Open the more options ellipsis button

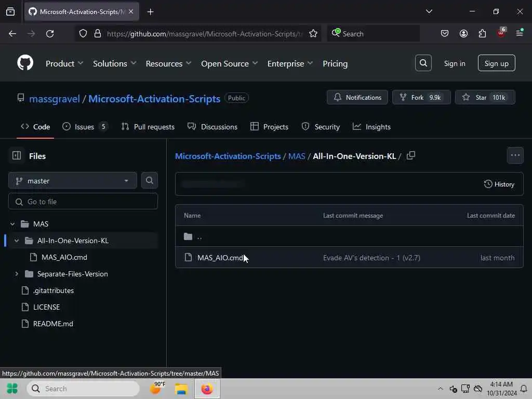pos(515,155)
